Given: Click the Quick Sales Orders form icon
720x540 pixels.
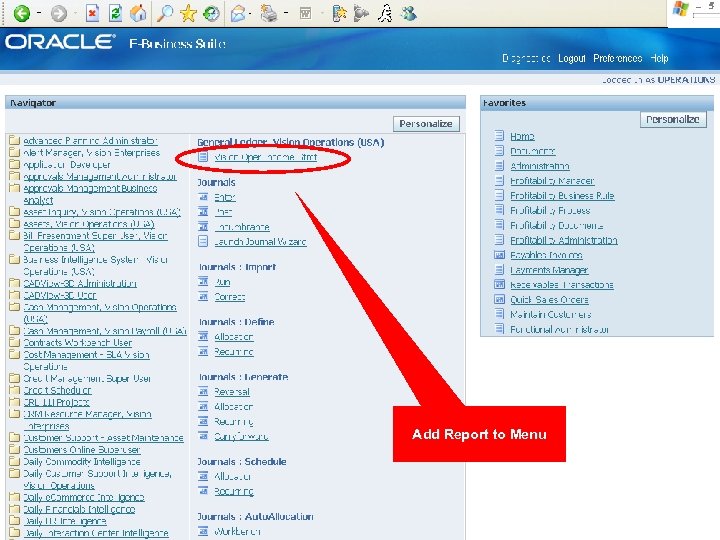Looking at the screenshot, I should pos(499,299).
